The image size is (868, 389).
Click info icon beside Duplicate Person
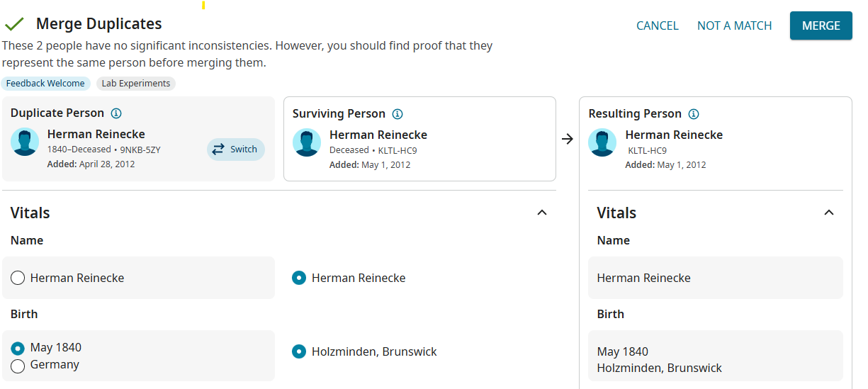[117, 113]
